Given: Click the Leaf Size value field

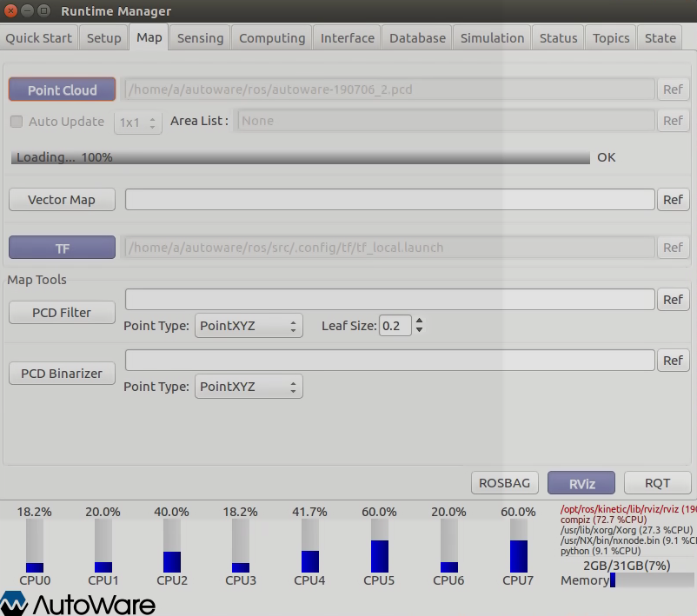Looking at the screenshot, I should click(x=395, y=326).
